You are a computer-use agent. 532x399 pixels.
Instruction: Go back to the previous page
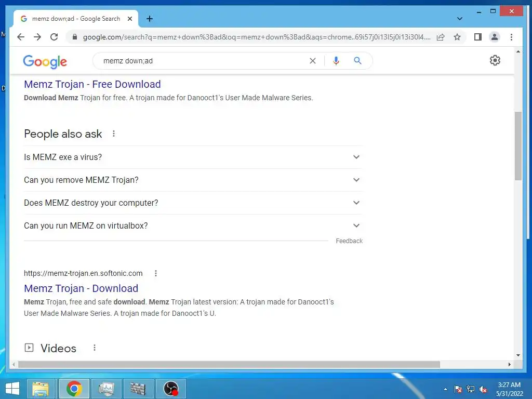21,37
